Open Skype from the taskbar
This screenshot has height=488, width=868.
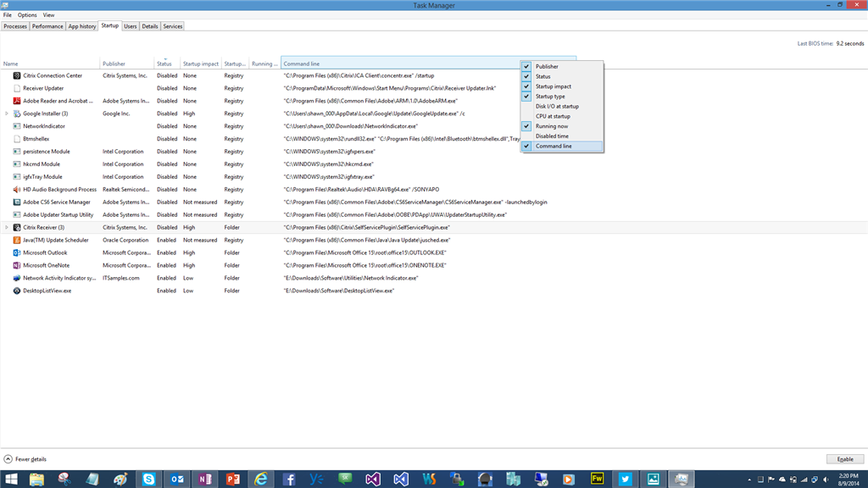[148, 480]
